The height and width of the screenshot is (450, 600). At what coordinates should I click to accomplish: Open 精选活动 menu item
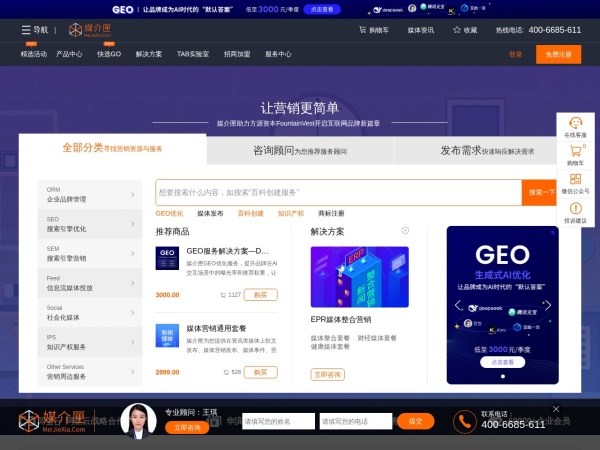pyautogui.click(x=34, y=54)
